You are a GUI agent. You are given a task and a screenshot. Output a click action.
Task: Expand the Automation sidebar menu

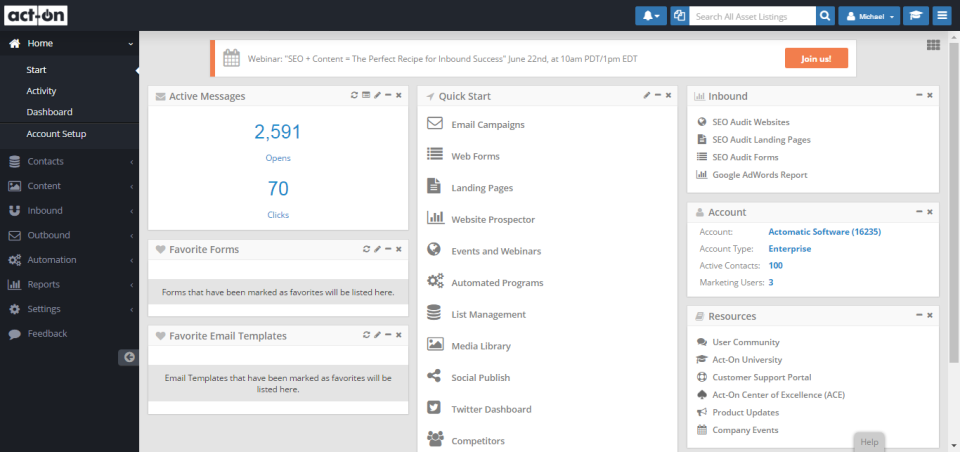68,260
